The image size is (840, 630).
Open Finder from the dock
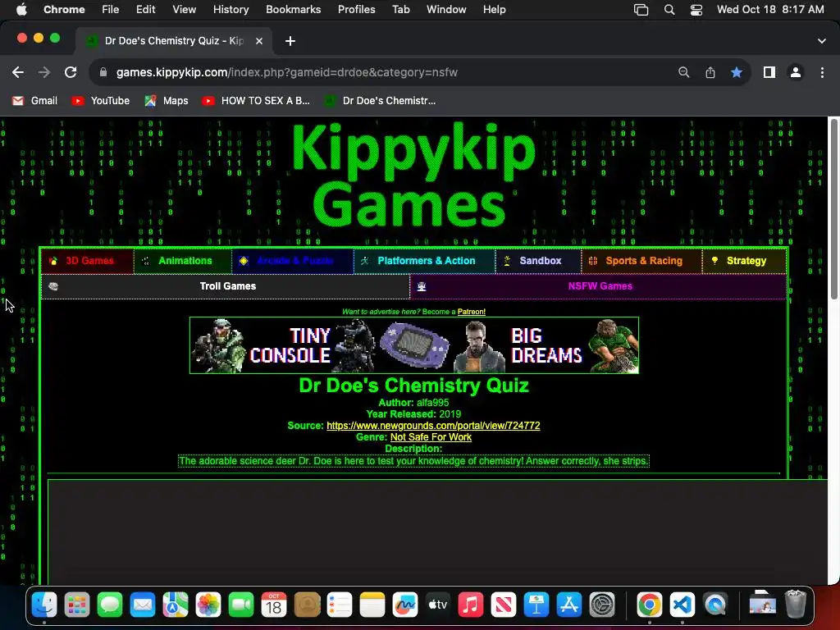pos(44,605)
